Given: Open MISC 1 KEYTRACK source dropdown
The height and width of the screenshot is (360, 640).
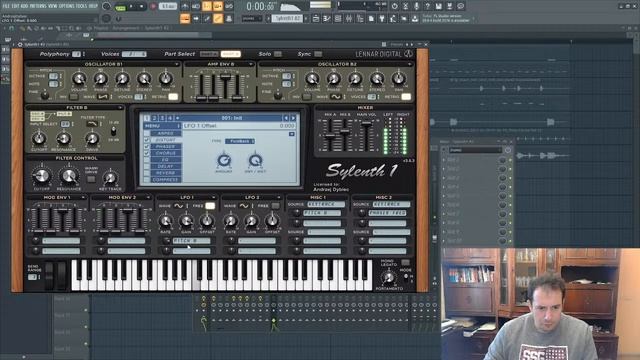Looking at the screenshot, I should click(x=326, y=204).
